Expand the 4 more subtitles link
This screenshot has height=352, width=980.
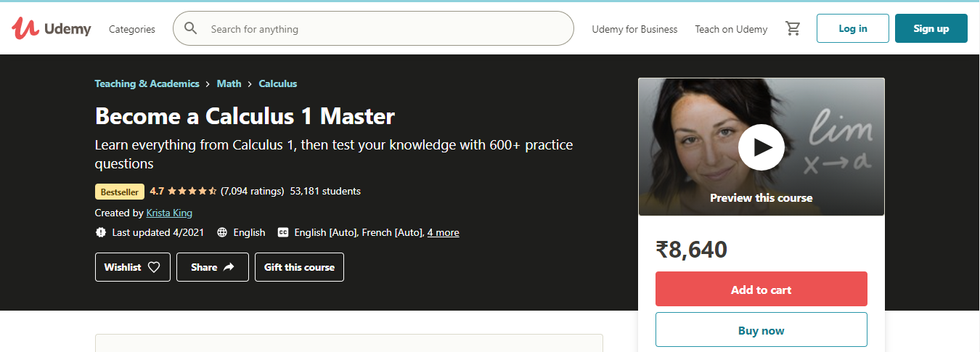pos(443,232)
